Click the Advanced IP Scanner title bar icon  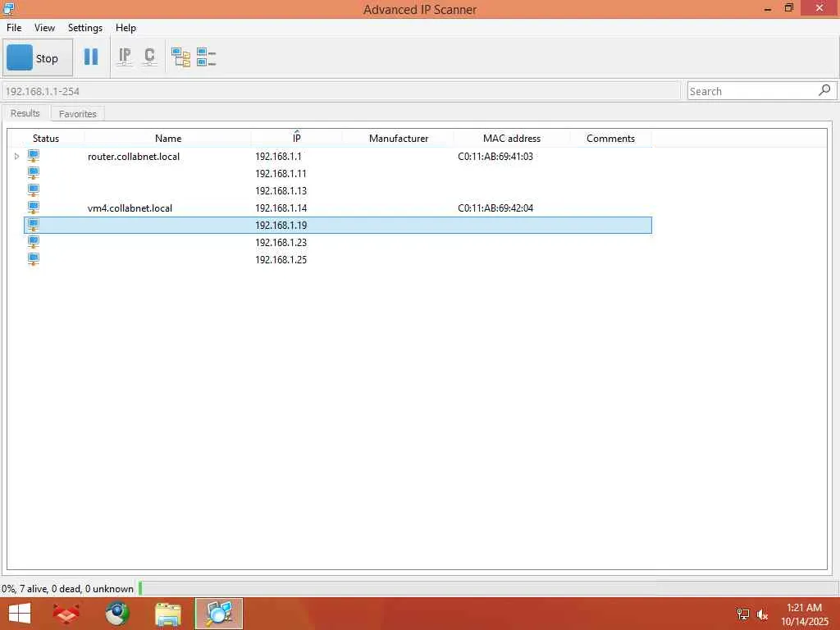(x=7, y=8)
